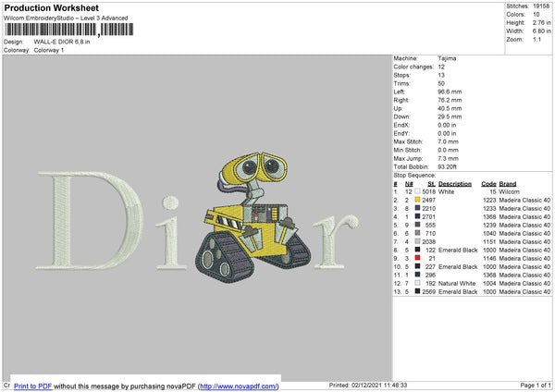Select the white swatch in stop row 1
The height and width of the screenshot is (392, 555).
click(418, 191)
